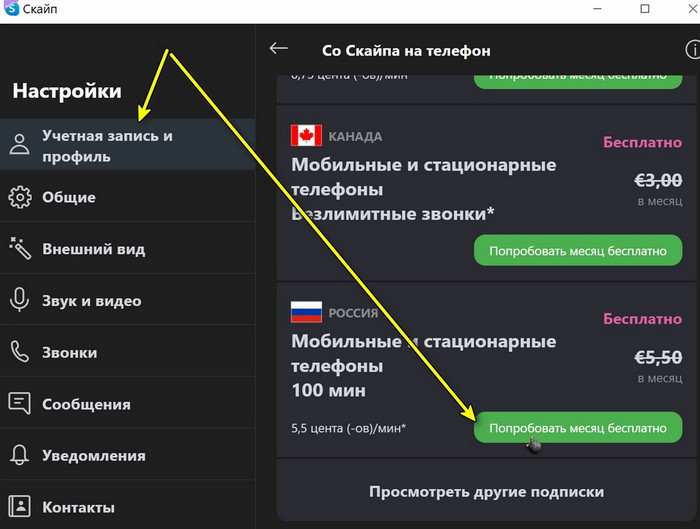The height and width of the screenshot is (529, 700).
Task: Click the phone handset icon for Звонки
Action: pos(20,352)
